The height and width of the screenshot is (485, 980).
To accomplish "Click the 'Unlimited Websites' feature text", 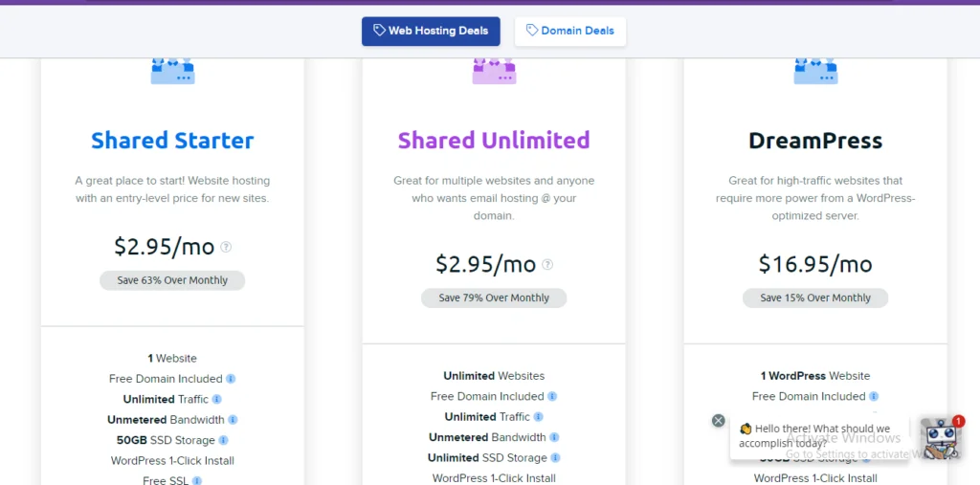I will click(x=494, y=376).
